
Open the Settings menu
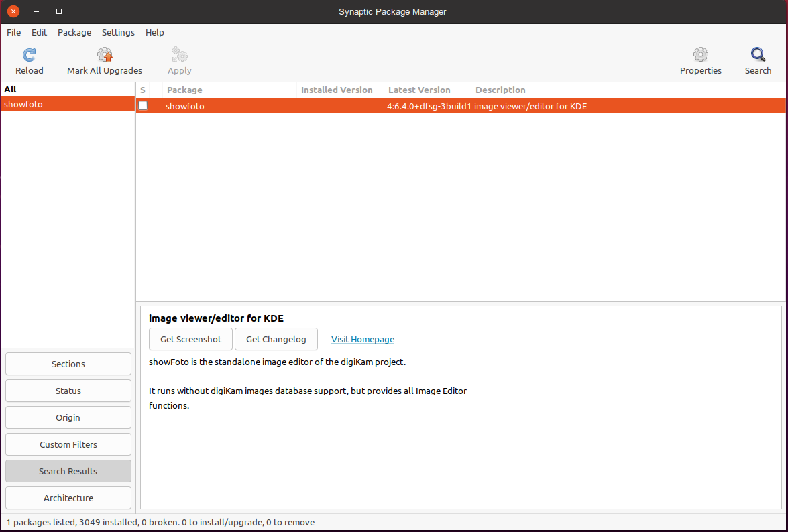tap(118, 32)
